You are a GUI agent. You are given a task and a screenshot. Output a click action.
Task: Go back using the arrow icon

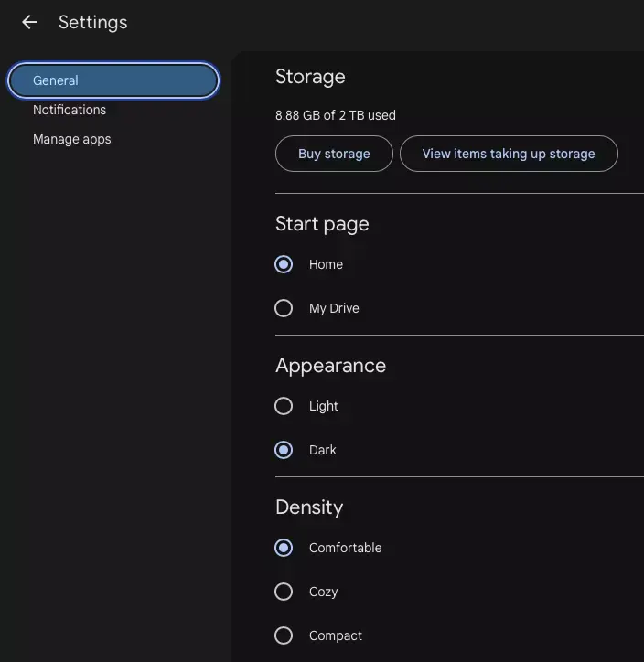[x=29, y=22]
